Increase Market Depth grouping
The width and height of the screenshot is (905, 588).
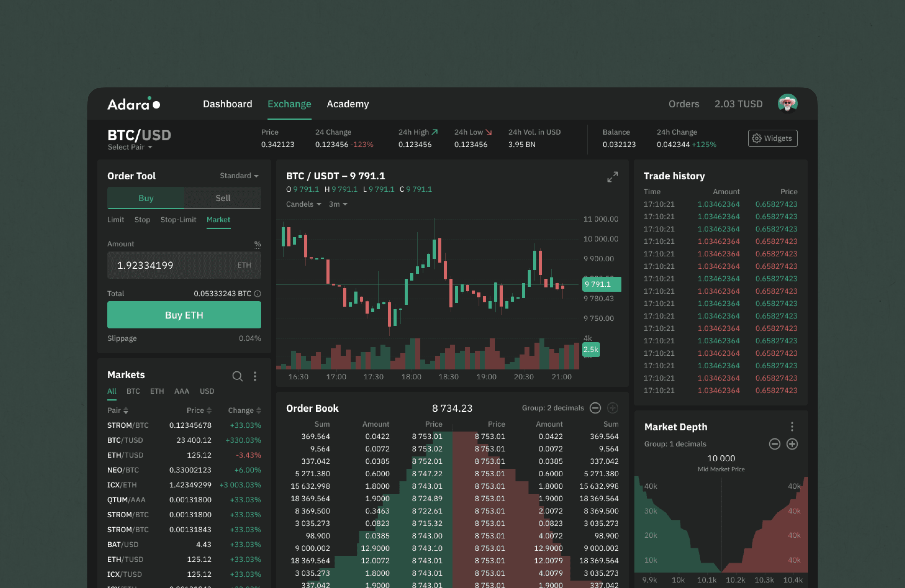click(793, 444)
